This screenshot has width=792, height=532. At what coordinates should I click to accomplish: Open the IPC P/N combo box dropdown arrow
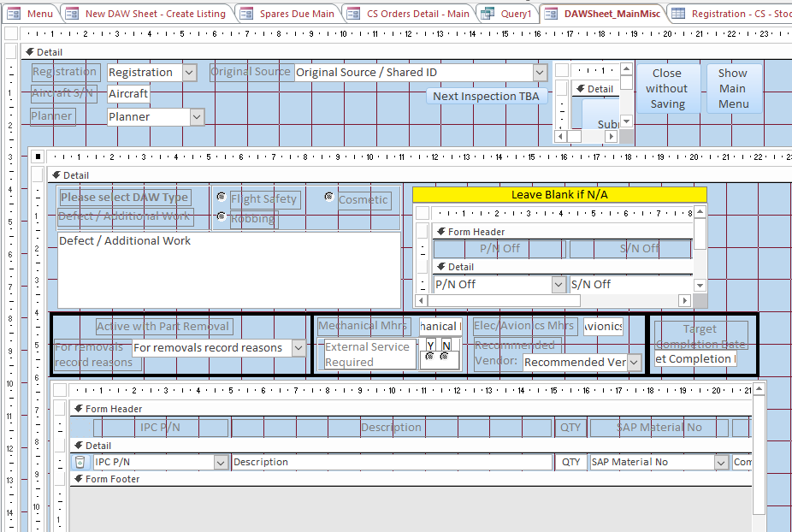pyautogui.click(x=221, y=462)
